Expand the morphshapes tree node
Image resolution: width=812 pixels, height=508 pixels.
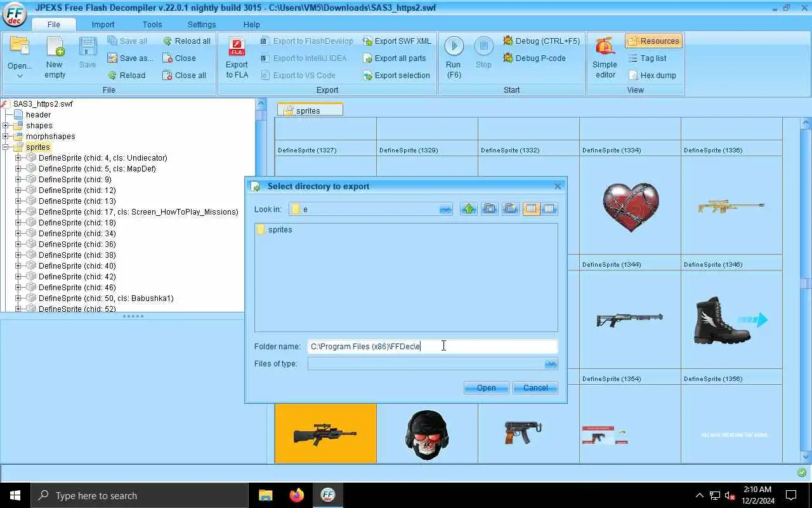click(6, 137)
